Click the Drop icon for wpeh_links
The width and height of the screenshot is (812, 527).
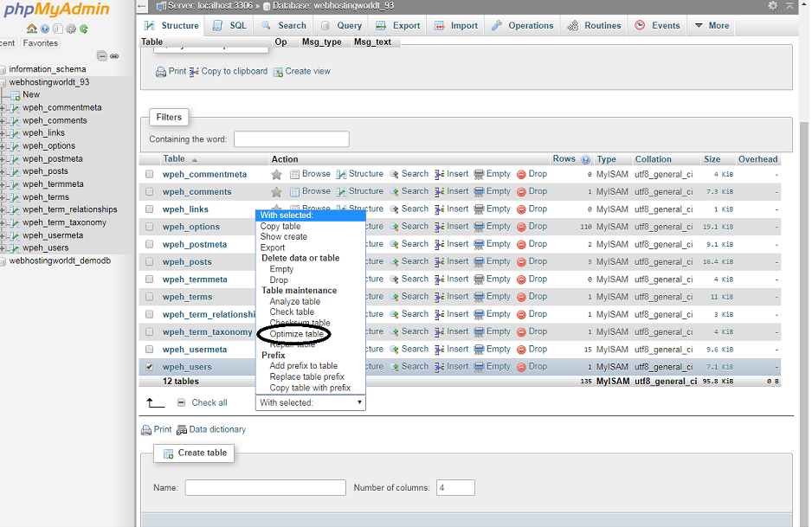[x=521, y=209]
